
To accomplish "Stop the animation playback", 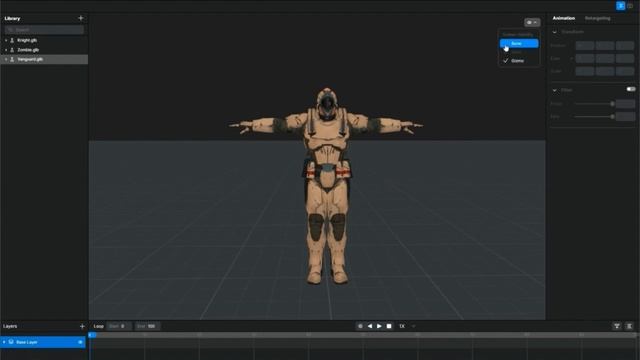I will click(389, 326).
